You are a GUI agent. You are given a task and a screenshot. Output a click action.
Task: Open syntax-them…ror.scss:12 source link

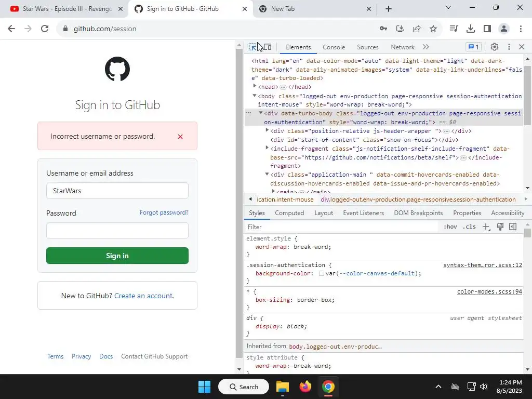tap(483, 265)
